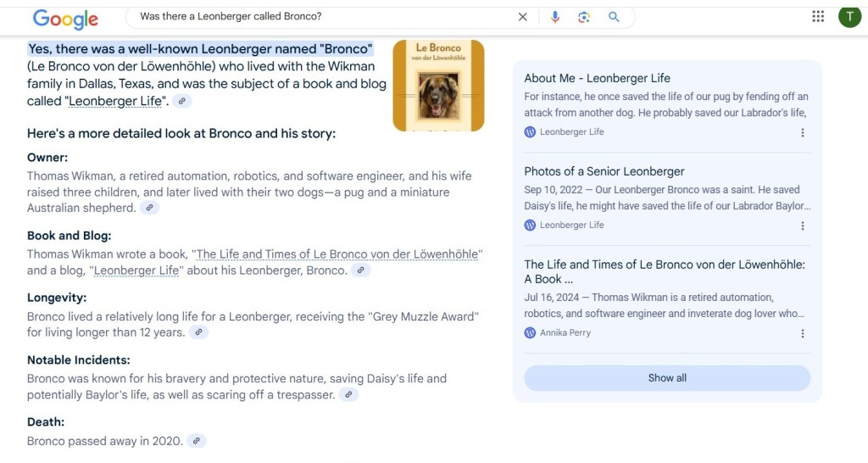This screenshot has height=463, width=868.
Task: Open more options for the About Me result
Action: [802, 132]
